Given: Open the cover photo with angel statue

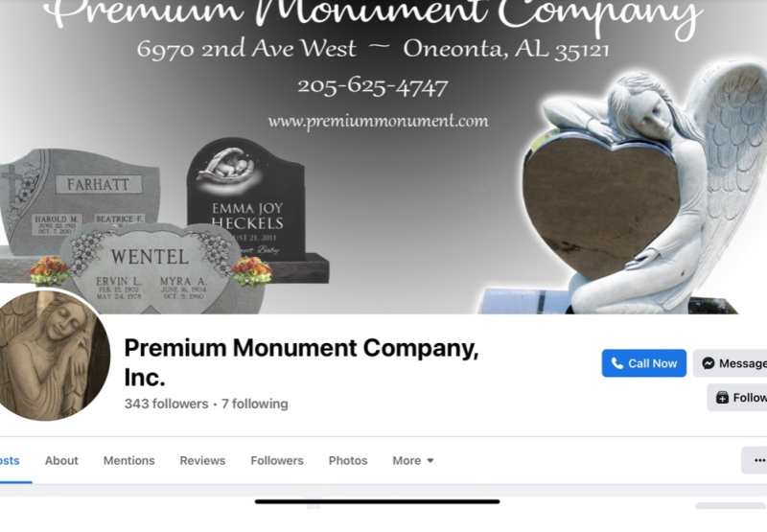Looking at the screenshot, I should coord(383,156).
